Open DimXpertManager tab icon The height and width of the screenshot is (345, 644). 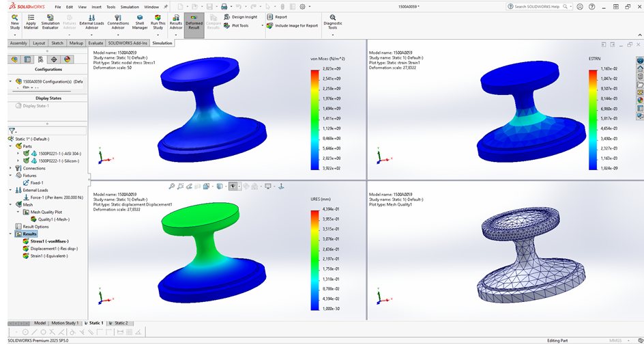pyautogui.click(x=54, y=59)
